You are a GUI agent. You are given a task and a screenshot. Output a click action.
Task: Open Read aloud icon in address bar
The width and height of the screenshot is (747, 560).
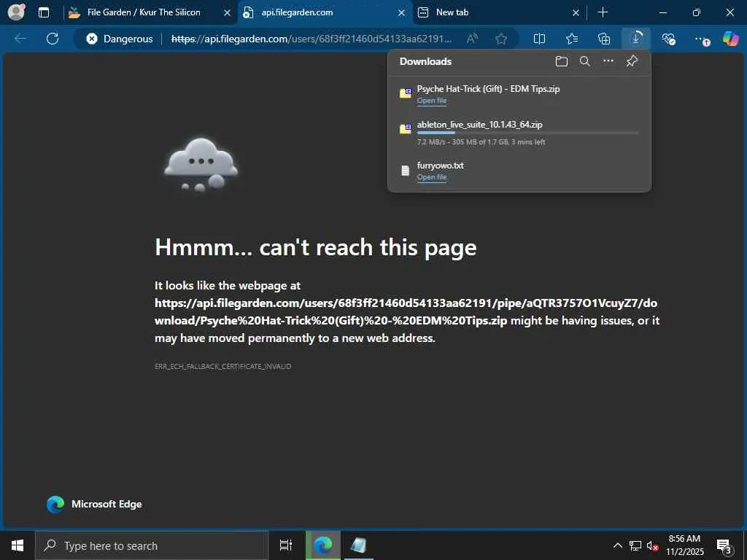(472, 39)
